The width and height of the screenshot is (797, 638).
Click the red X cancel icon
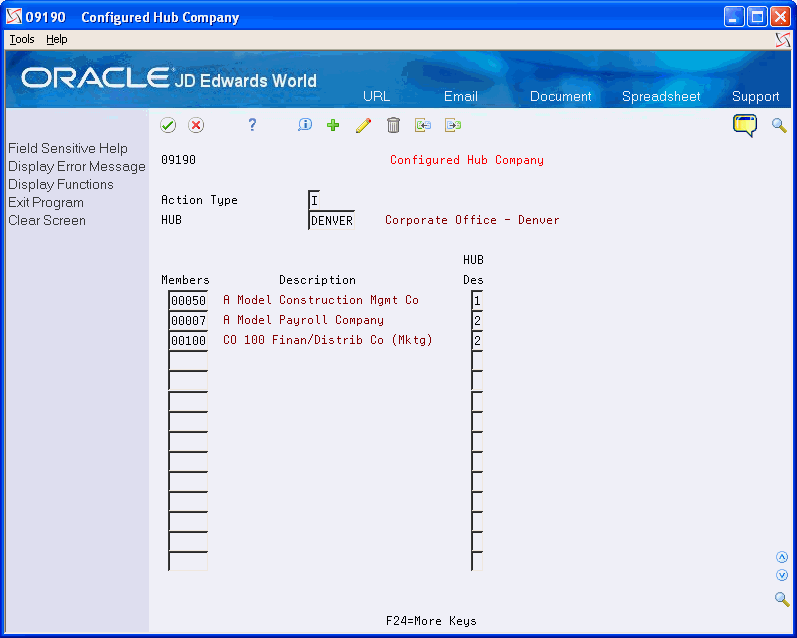[x=196, y=125]
